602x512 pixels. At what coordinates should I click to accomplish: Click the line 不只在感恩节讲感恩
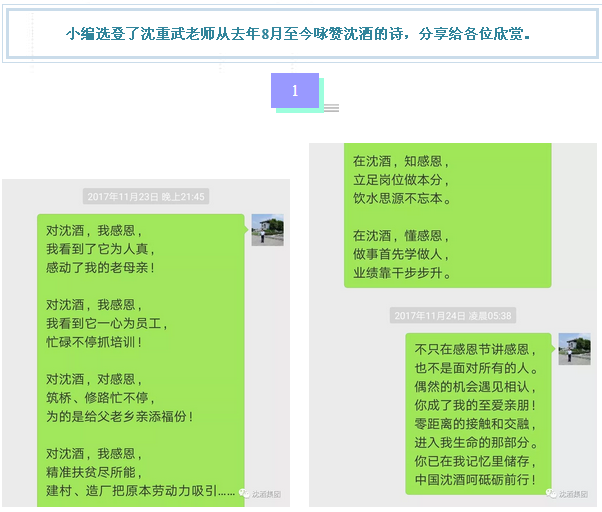pyautogui.click(x=475, y=350)
